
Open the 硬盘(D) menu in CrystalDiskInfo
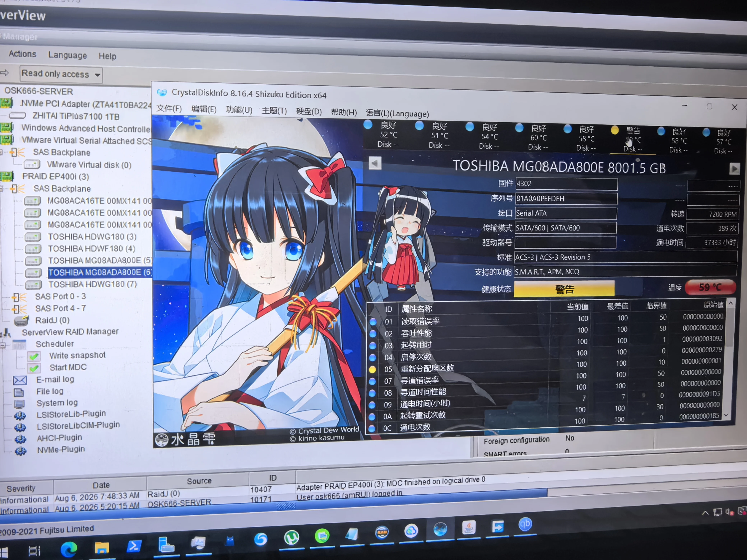pyautogui.click(x=309, y=111)
